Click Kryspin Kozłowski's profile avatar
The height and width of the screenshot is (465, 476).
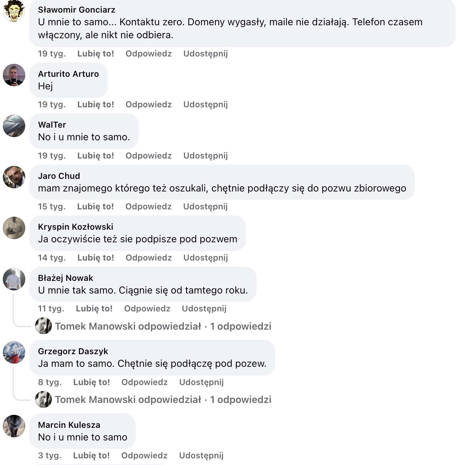tap(14, 228)
